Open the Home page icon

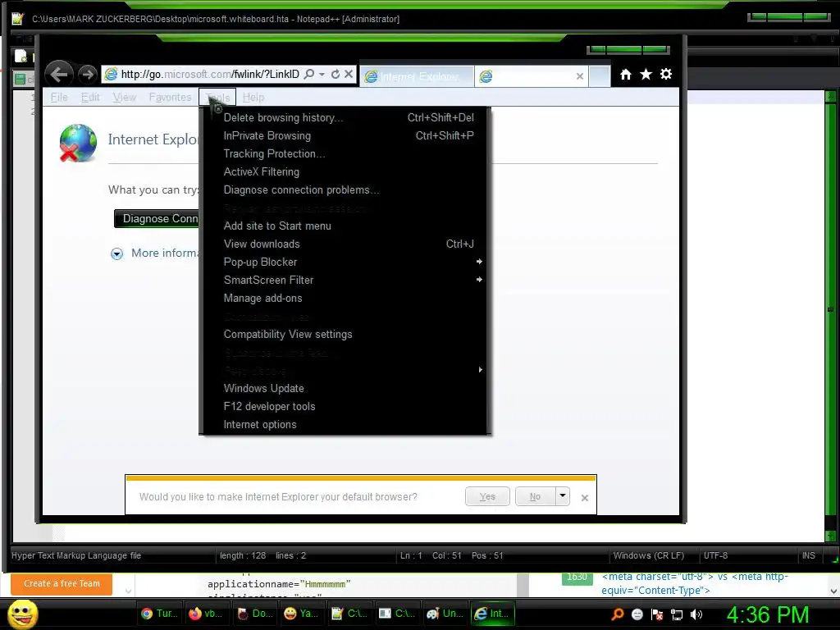[626, 75]
